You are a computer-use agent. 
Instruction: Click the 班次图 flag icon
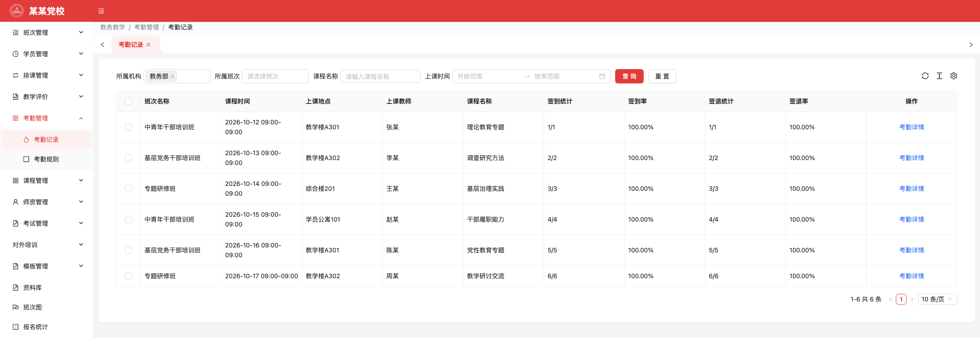[x=16, y=307]
